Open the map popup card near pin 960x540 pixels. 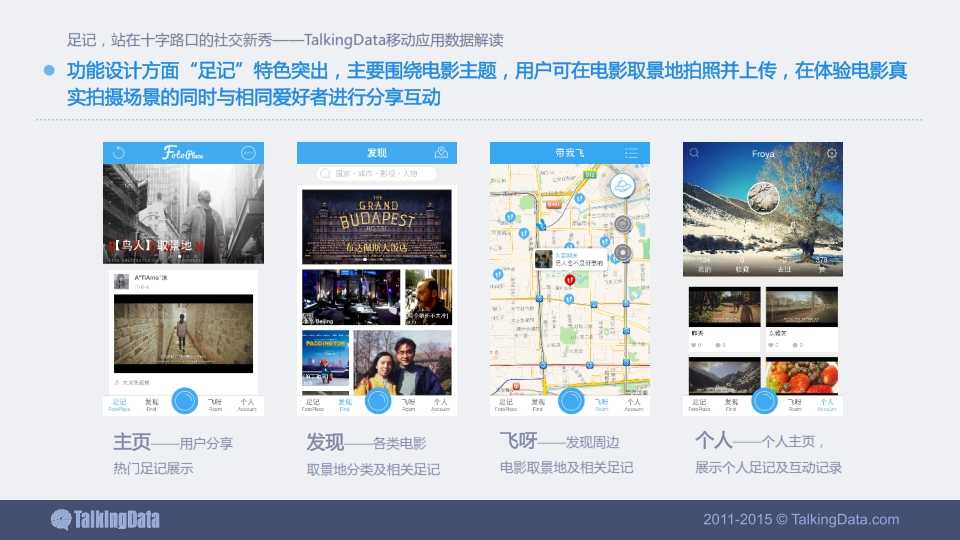coord(571,259)
